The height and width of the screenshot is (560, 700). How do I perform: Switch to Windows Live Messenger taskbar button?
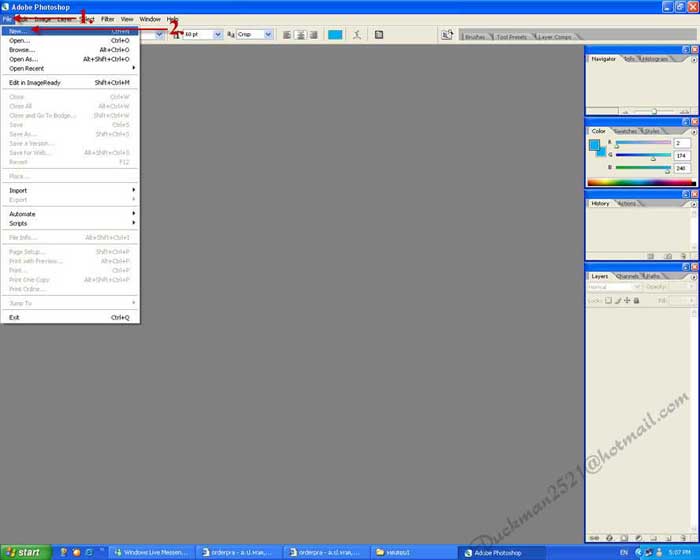pos(152,553)
